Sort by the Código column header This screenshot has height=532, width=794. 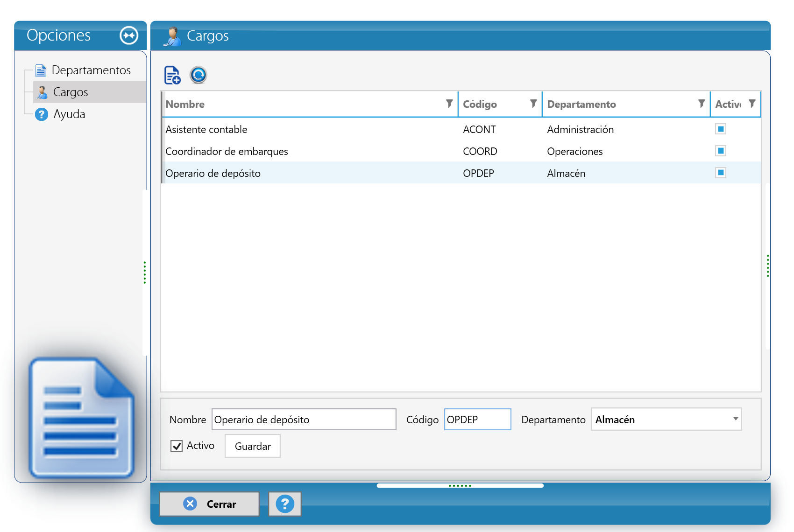coord(480,104)
